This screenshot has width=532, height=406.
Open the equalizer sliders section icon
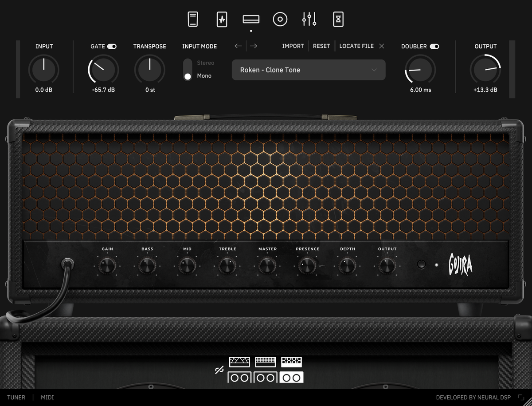[x=309, y=19]
